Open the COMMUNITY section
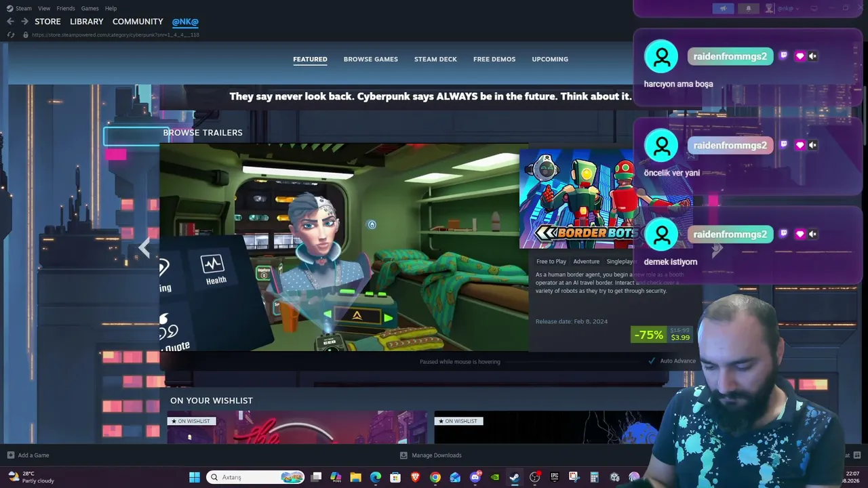 point(138,22)
